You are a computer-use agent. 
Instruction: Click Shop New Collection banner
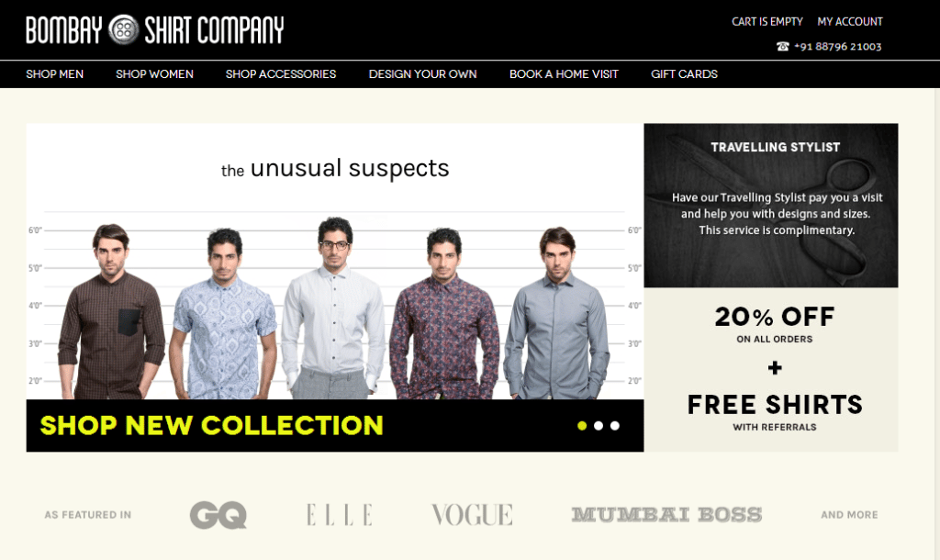(212, 425)
